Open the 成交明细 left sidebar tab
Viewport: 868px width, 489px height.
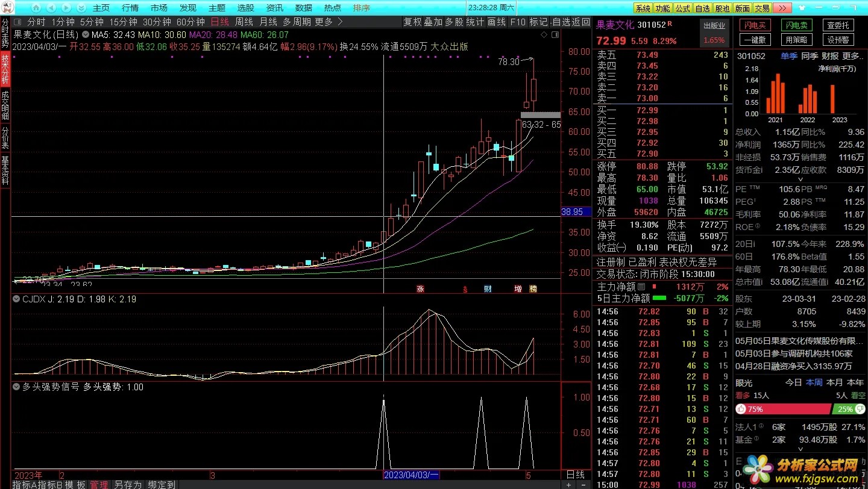tap(5, 105)
